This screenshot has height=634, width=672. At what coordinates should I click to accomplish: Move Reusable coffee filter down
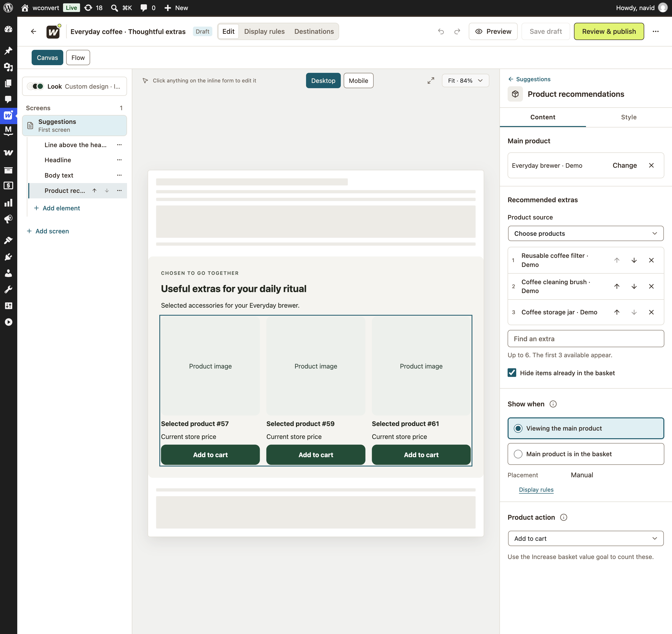click(x=634, y=260)
